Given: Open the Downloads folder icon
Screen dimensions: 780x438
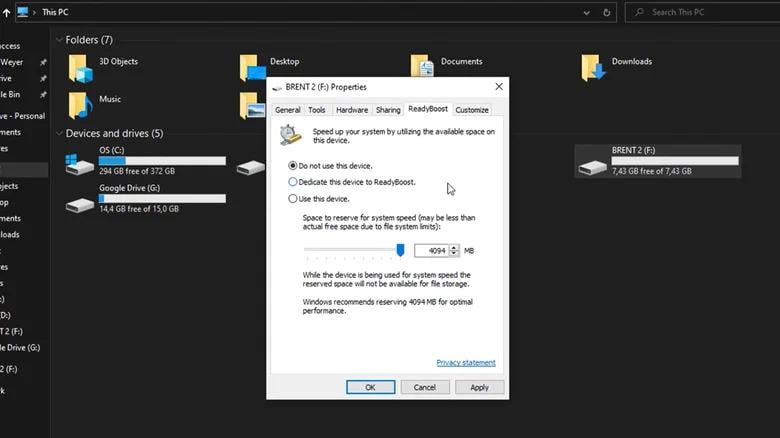Looking at the screenshot, I should [594, 68].
